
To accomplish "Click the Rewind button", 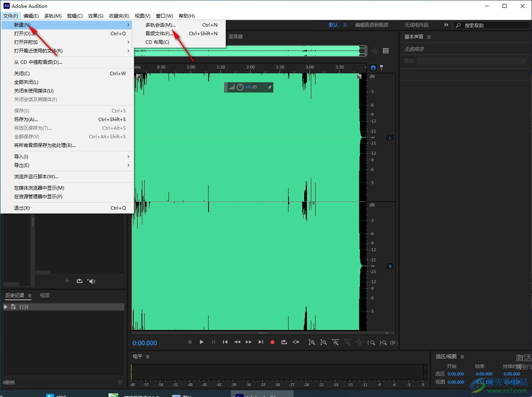I will (x=237, y=342).
